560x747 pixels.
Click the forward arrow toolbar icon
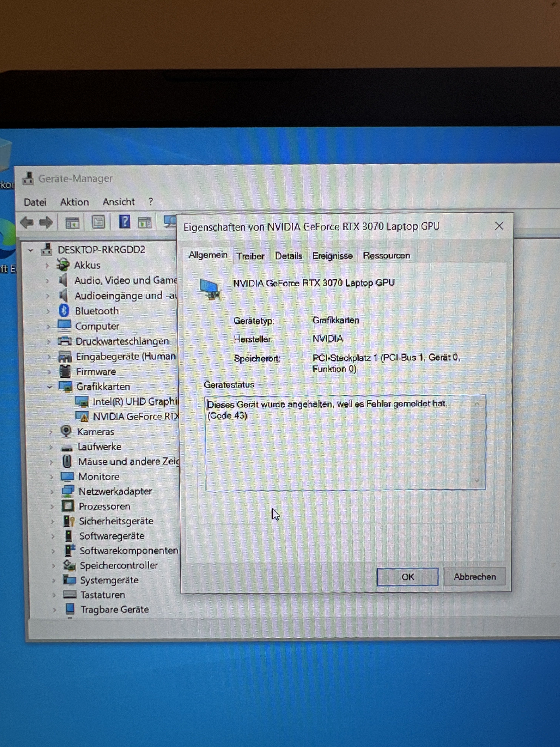[46, 222]
